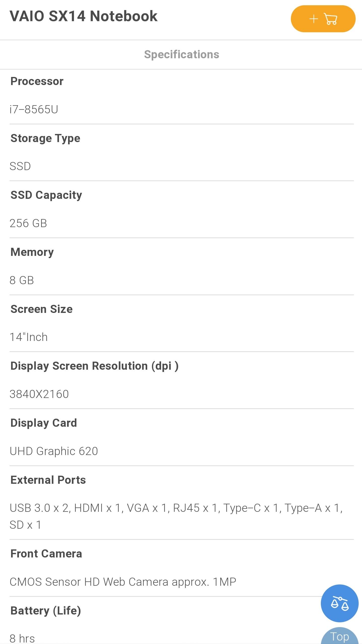This screenshot has height=644, width=362.
Task: Click the UHD Graphic 620 text
Action: (x=54, y=451)
